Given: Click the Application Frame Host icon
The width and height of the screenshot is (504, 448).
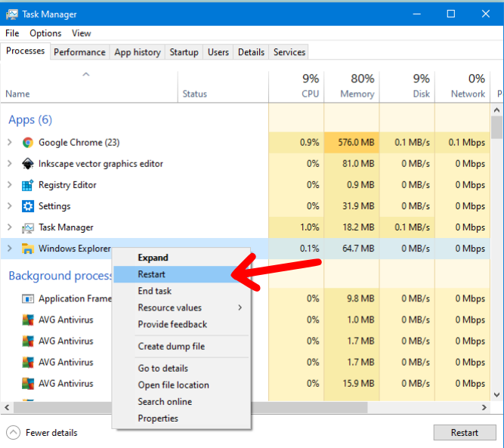Looking at the screenshot, I should 28,298.
